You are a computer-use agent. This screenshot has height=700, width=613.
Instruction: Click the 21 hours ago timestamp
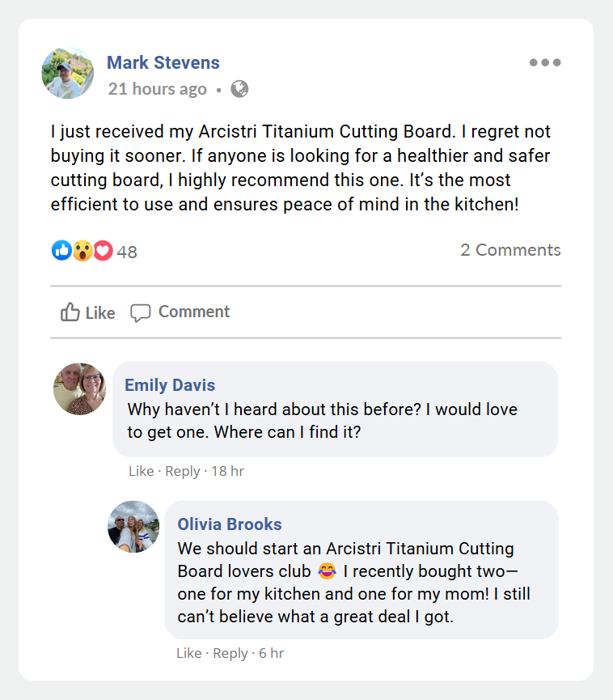tap(158, 89)
